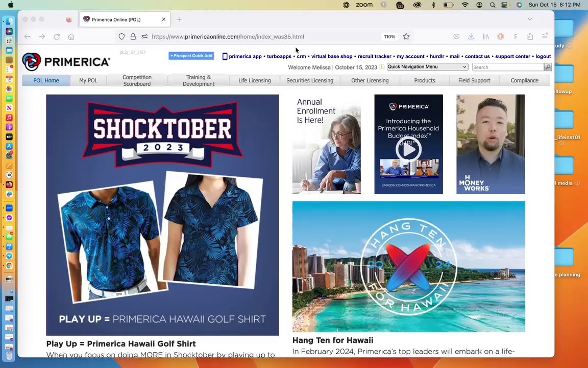Open Firefox extensions puzzle icon
Viewport: 588px width, 368px height.
530,36
